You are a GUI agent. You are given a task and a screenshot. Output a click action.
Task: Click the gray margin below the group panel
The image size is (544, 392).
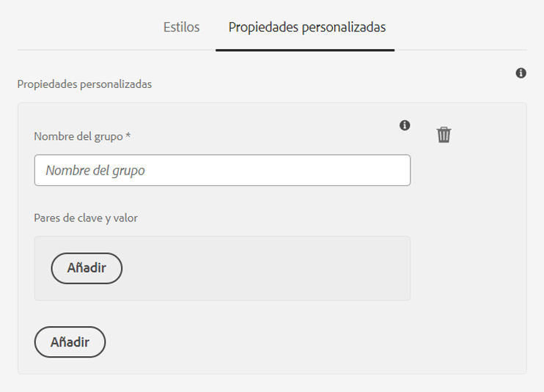click(272, 383)
